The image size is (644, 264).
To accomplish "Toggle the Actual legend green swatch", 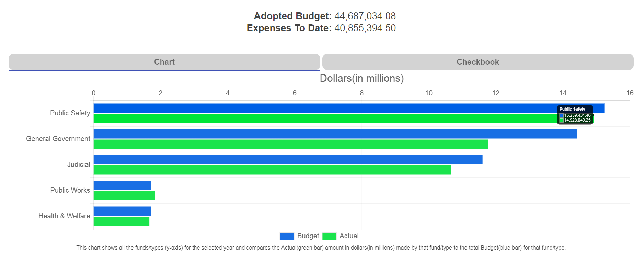I will click(x=329, y=236).
